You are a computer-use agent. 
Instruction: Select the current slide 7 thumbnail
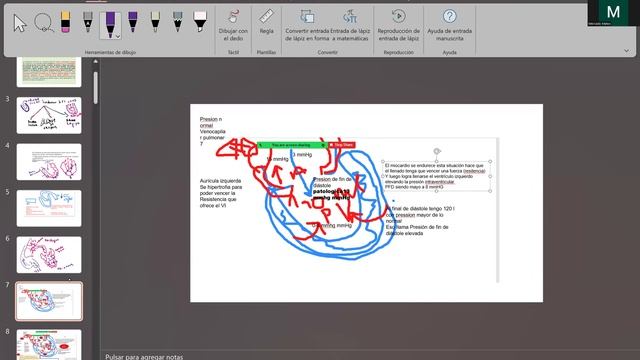tap(49, 301)
